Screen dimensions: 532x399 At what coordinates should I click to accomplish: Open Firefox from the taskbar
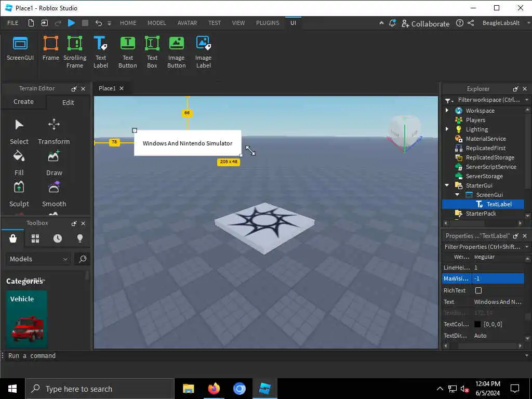pyautogui.click(x=214, y=389)
